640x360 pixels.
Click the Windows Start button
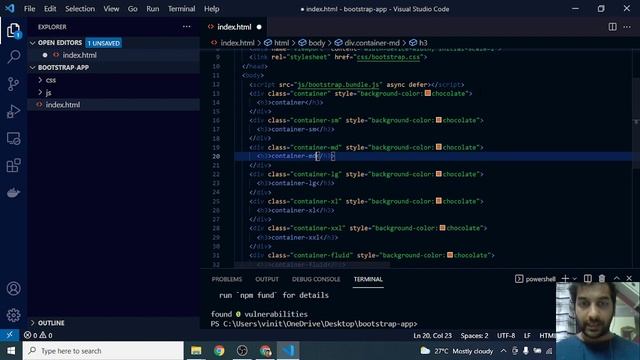[11, 351]
